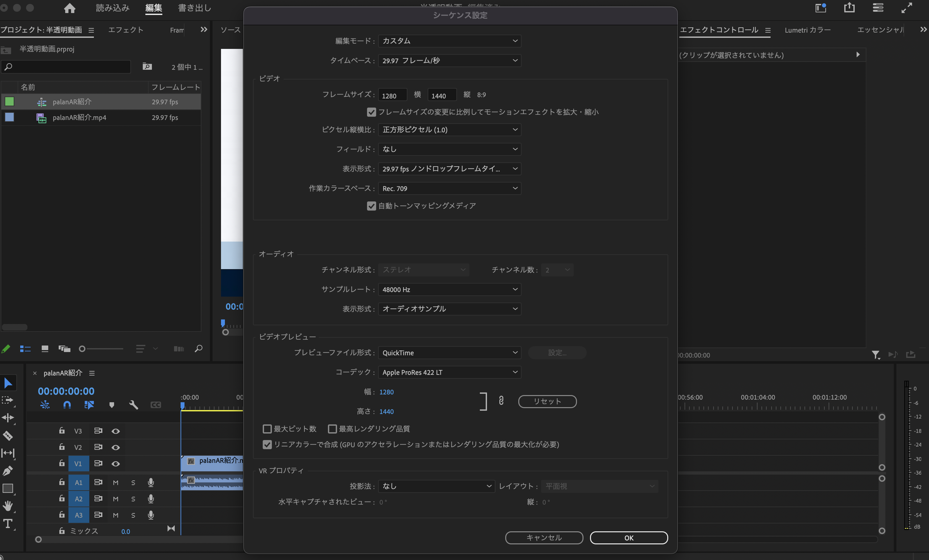Enable 最高レンダリング品質 checkbox
The width and height of the screenshot is (929, 560).
coord(332,429)
